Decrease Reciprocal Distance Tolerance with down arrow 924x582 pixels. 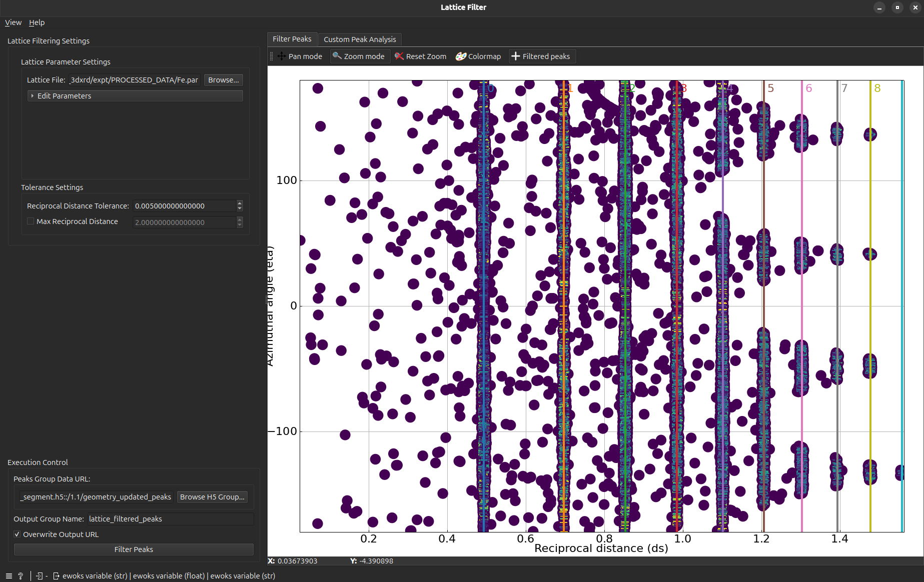pos(240,208)
